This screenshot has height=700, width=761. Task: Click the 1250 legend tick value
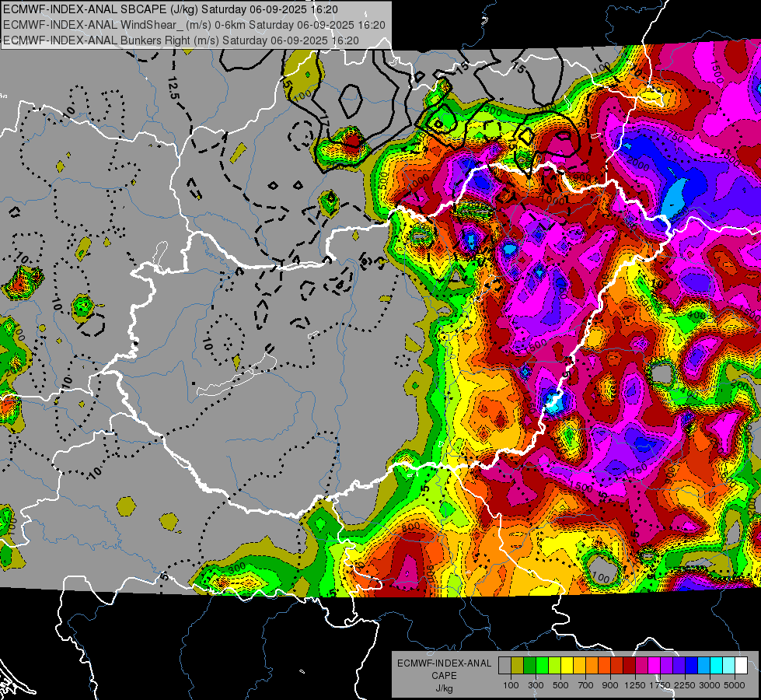coord(635,685)
